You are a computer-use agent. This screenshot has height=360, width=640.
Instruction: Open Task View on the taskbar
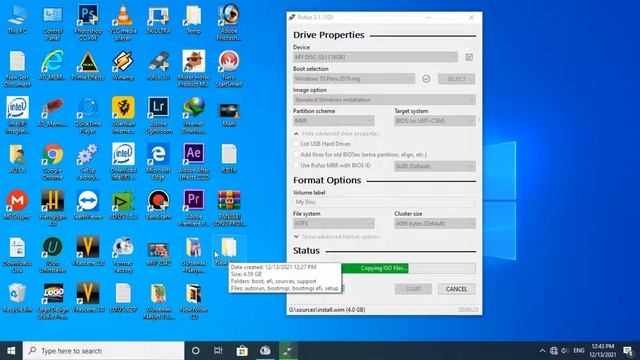(218, 351)
